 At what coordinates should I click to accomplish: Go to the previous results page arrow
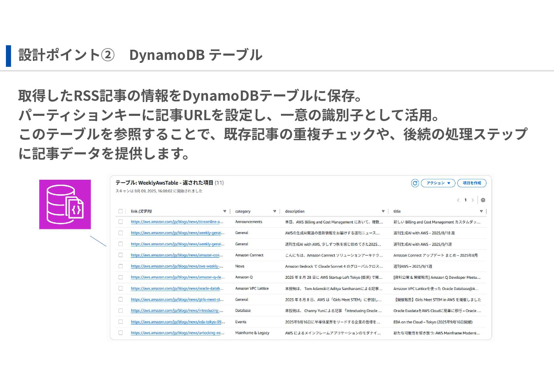click(x=458, y=200)
